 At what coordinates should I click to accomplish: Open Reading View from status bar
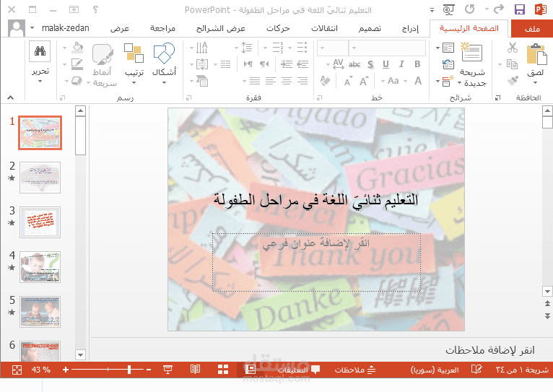click(195, 370)
